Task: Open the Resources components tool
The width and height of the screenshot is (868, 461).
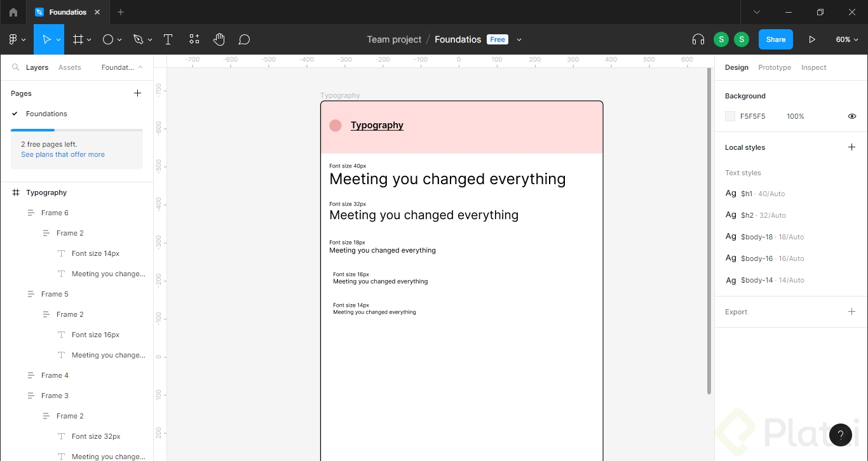Action: point(194,39)
